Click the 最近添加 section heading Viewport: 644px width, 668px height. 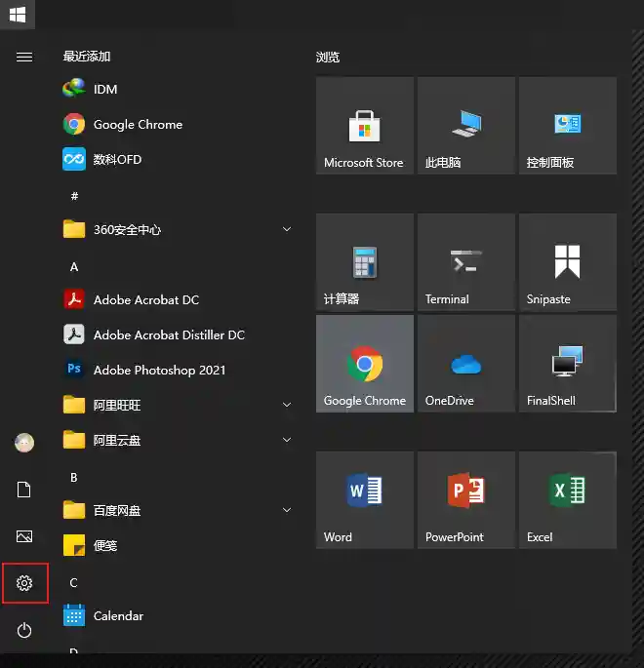[x=87, y=57]
